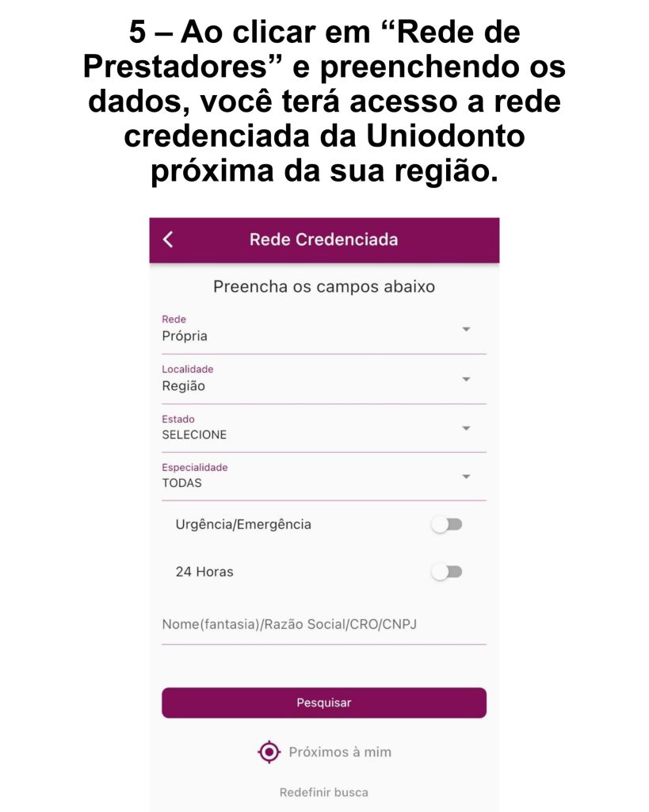Image resolution: width=649 pixels, height=812 pixels.
Task: Expand the Localidade dropdown arrow
Action: click(x=466, y=379)
